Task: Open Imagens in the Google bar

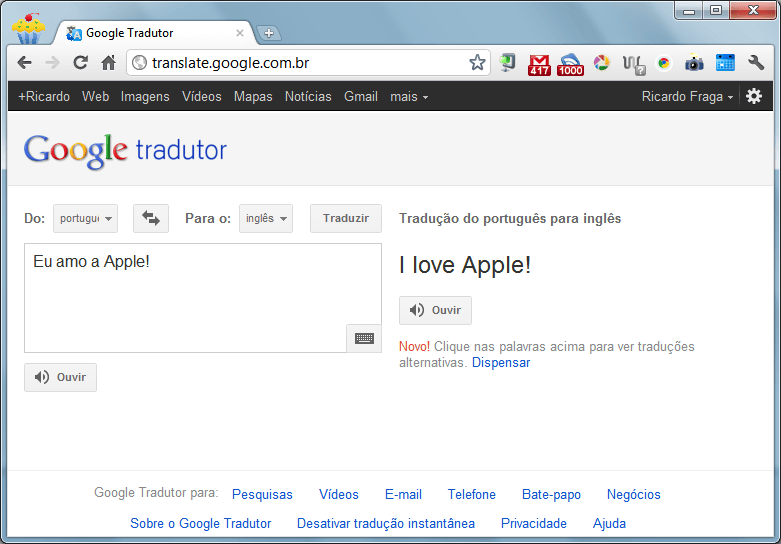Action: tap(145, 97)
